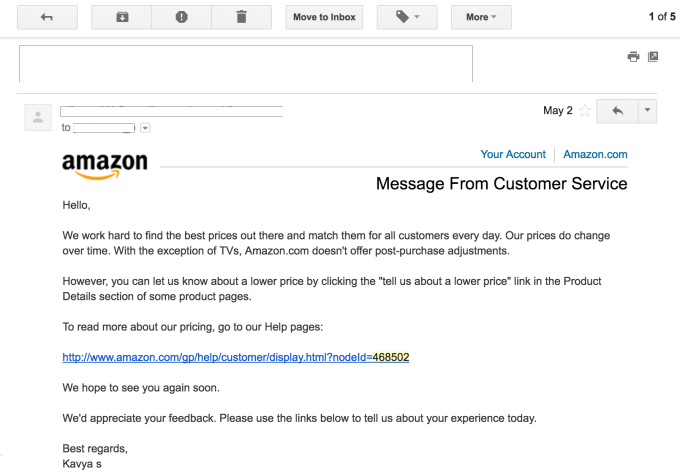The width and height of the screenshot is (680, 476).
Task: Click the Amazon logo in the email
Action: point(104,165)
